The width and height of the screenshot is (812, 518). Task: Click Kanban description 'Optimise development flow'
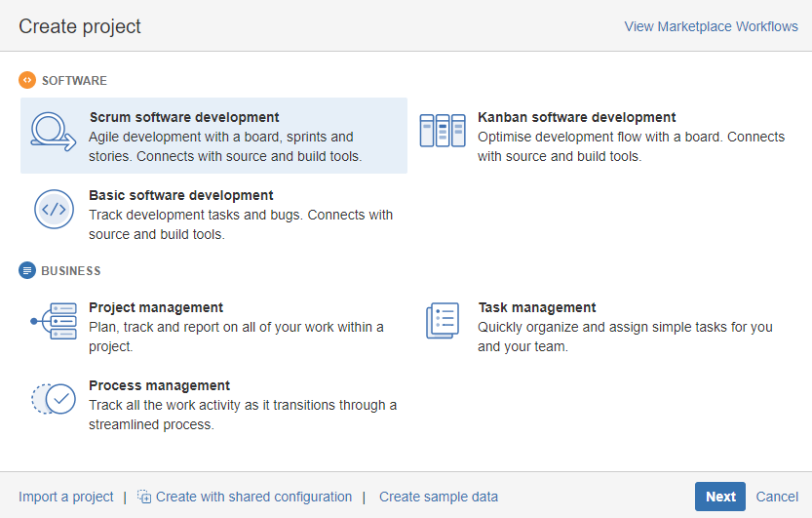tap(632, 146)
